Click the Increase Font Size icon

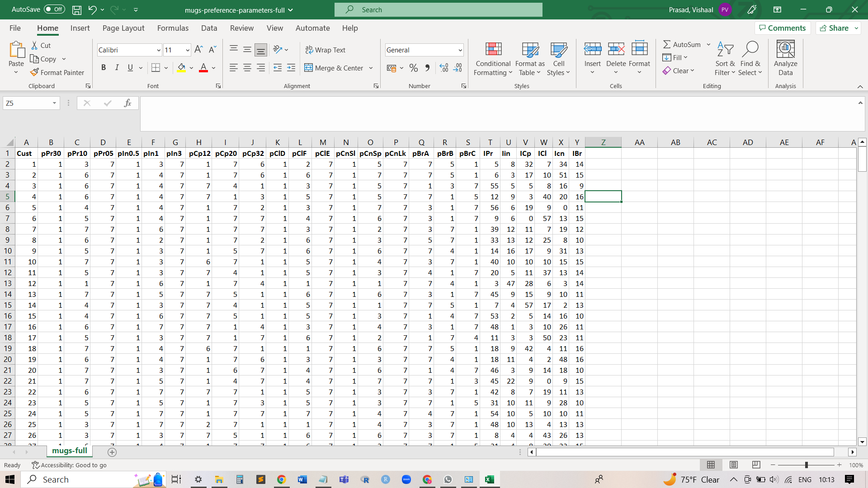(198, 50)
